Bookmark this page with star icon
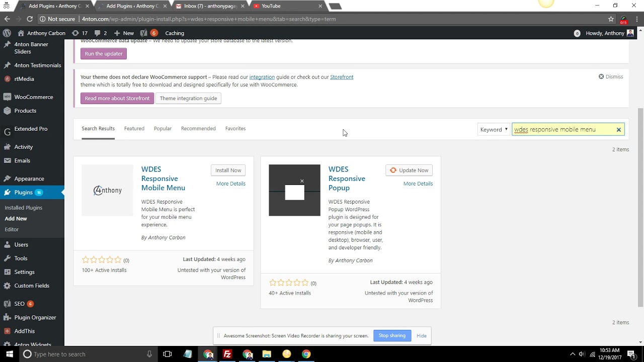The height and width of the screenshot is (362, 644). coord(611,19)
